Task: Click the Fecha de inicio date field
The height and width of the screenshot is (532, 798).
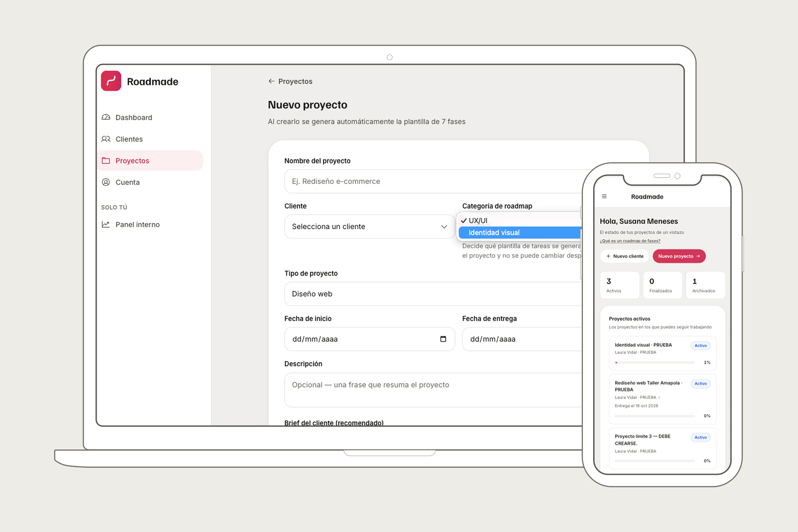Action: point(370,339)
